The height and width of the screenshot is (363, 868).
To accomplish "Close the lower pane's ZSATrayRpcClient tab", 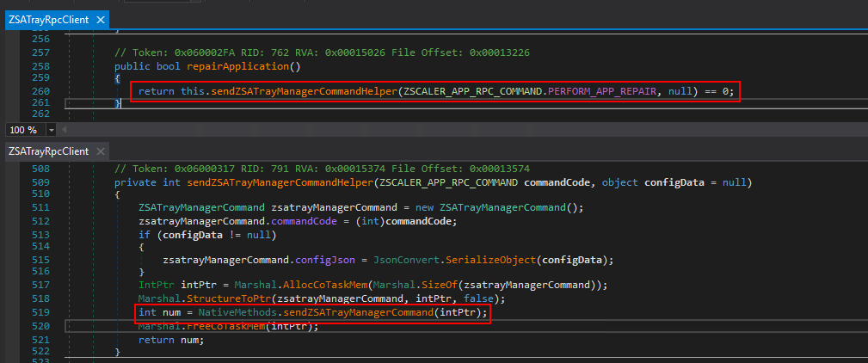I will coord(100,151).
